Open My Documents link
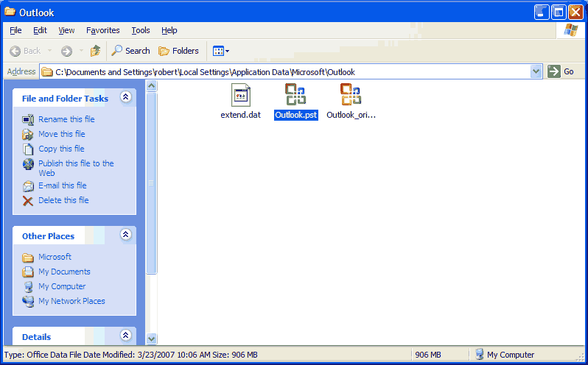 click(64, 272)
